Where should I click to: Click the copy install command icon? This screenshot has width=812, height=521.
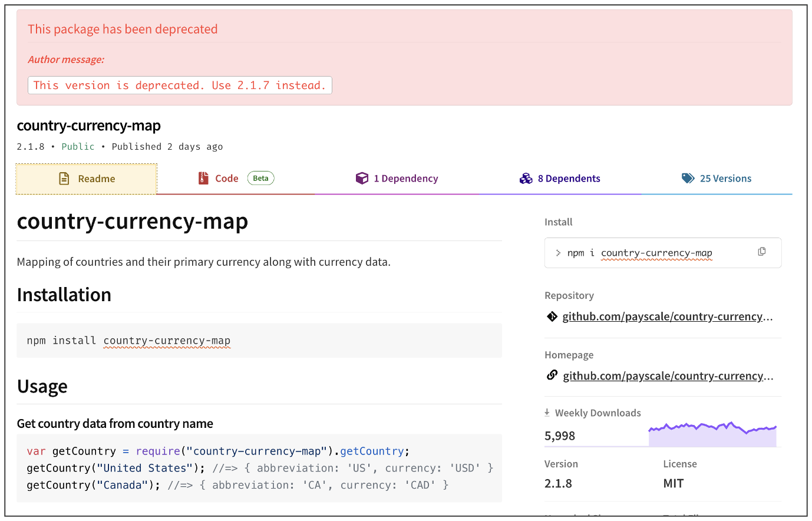click(762, 252)
